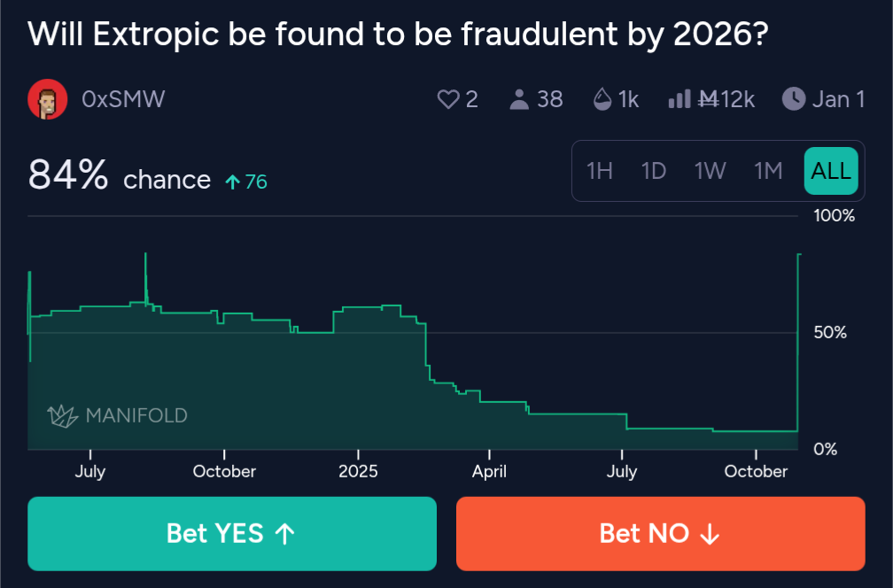
Task: Click the clock close date icon
Action: [x=793, y=99]
